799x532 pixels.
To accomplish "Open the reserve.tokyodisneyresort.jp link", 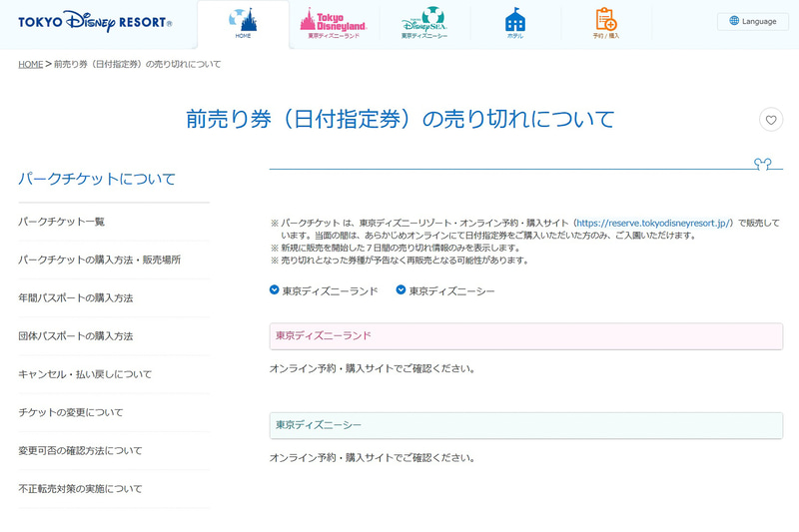I will tap(654, 223).
